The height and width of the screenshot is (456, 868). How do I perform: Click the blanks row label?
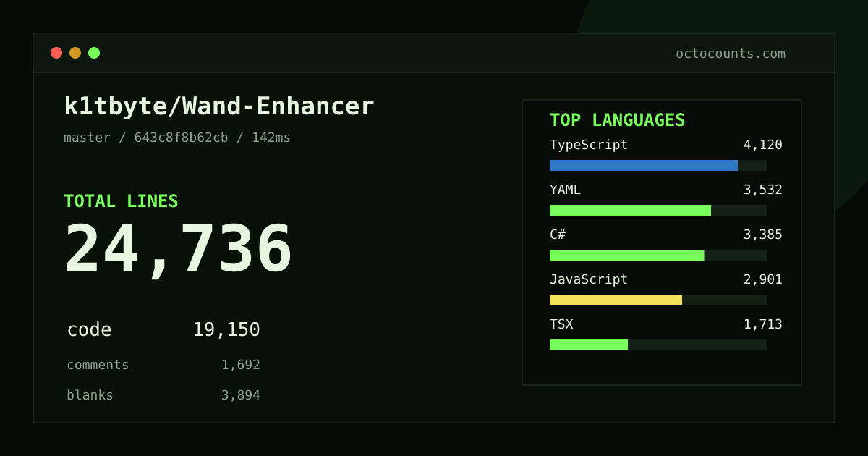[90, 395]
